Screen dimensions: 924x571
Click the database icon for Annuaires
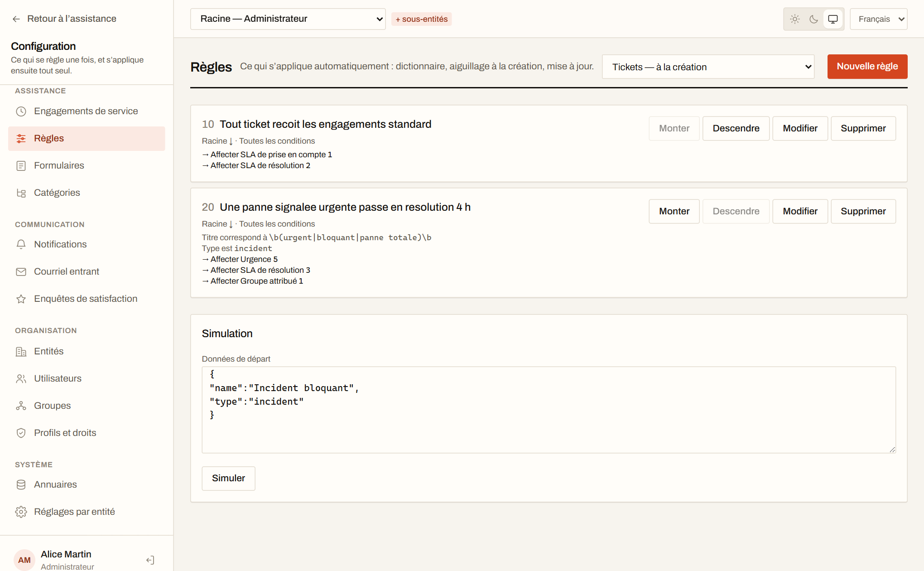tap(21, 485)
